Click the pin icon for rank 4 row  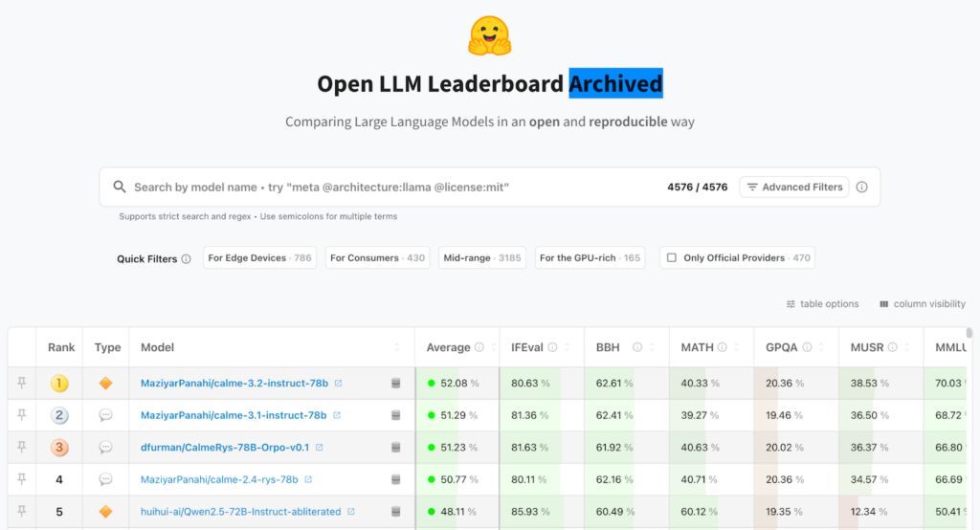[21, 480]
